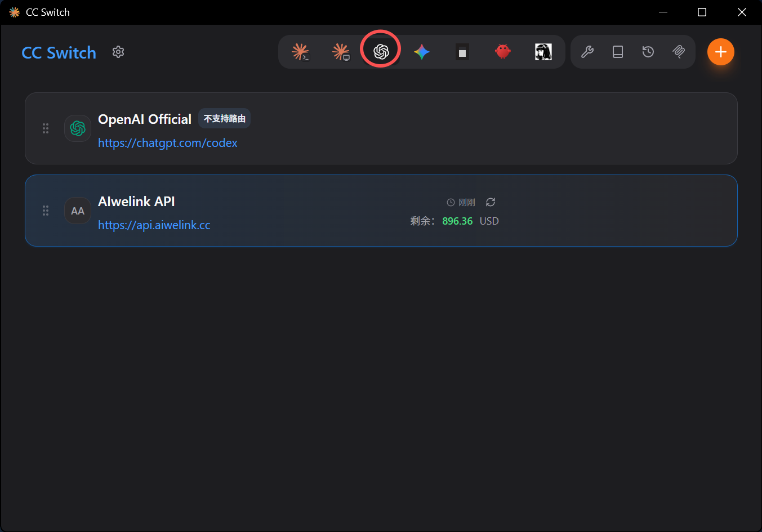This screenshot has width=762, height=532.
Task: Close the CC Switch window
Action: 742,12
